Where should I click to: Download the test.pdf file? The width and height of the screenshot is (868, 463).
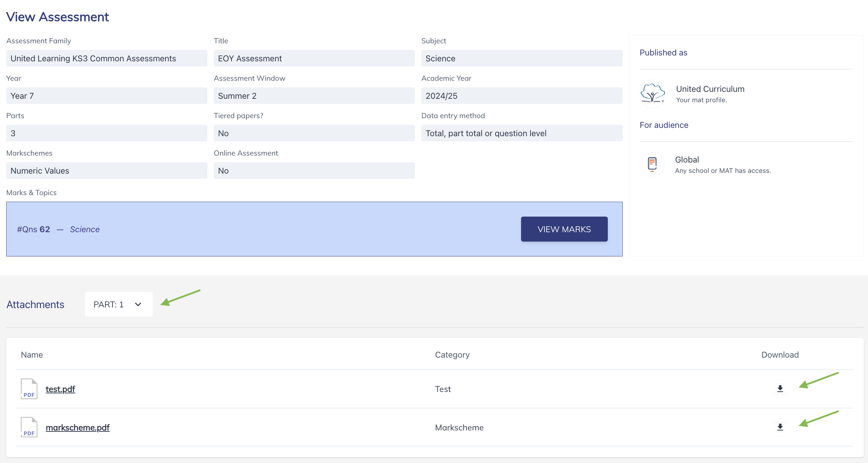click(x=780, y=389)
